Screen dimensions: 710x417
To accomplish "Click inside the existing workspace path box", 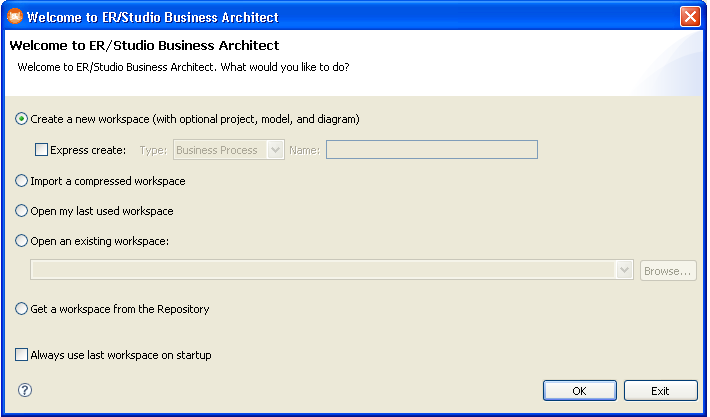I will click(323, 270).
